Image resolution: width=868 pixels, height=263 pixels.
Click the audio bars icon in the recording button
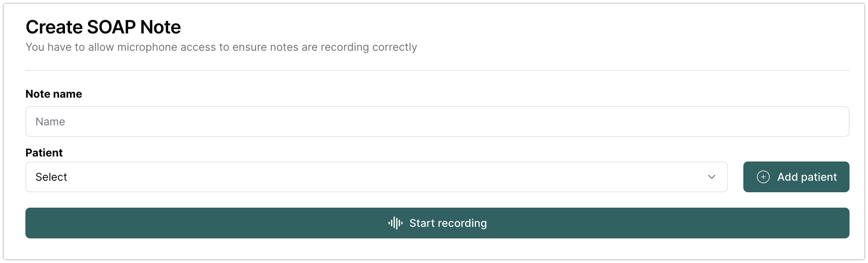tap(395, 223)
